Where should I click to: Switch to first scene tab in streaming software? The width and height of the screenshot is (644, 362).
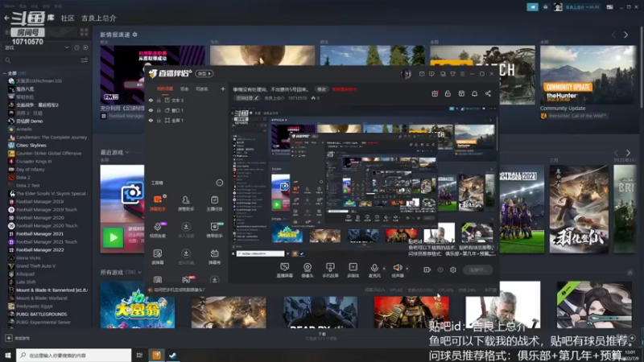tap(165, 88)
